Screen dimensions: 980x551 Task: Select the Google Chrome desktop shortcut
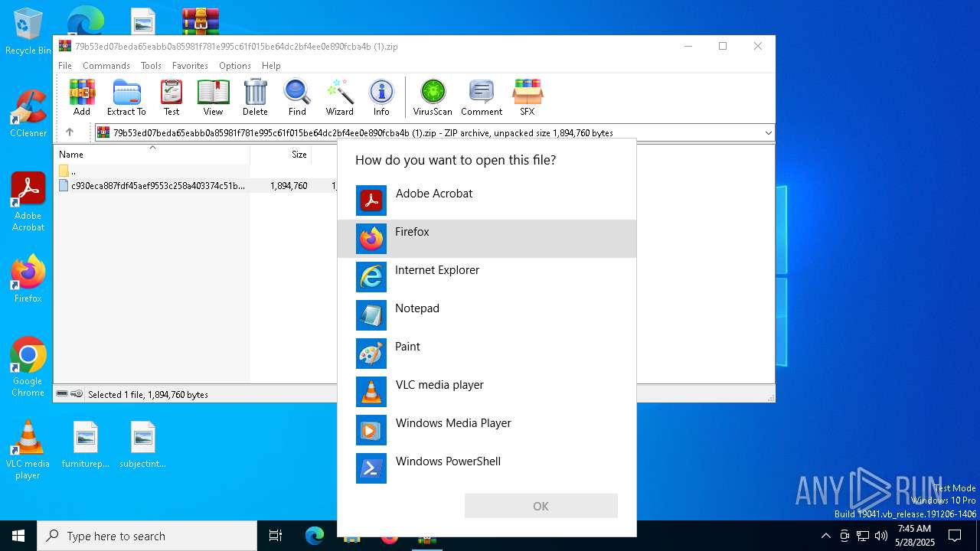(28, 367)
